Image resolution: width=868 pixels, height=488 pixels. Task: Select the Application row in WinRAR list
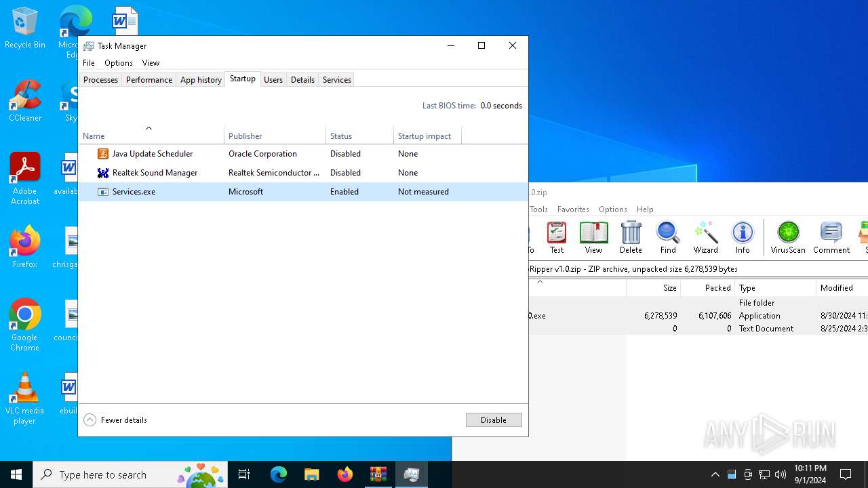click(x=698, y=316)
